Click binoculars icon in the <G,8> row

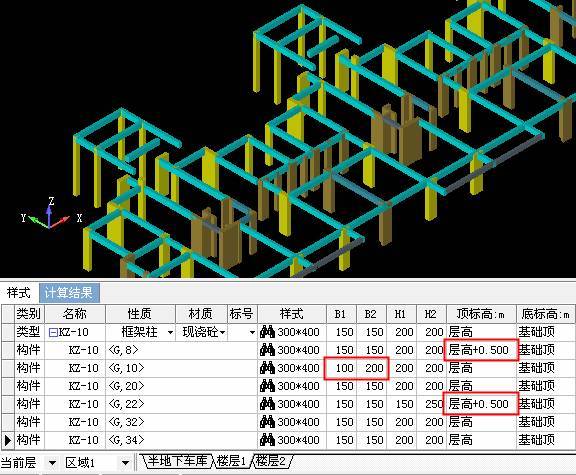tap(267, 350)
